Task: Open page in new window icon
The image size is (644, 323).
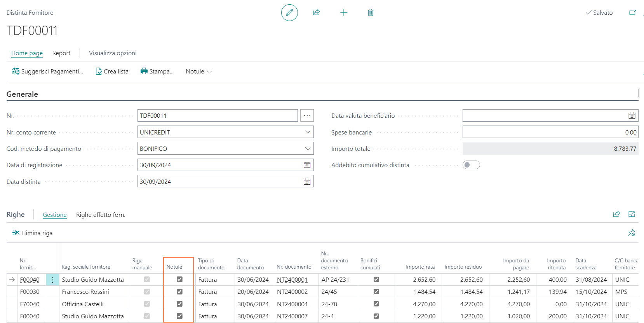Action: [632, 13]
